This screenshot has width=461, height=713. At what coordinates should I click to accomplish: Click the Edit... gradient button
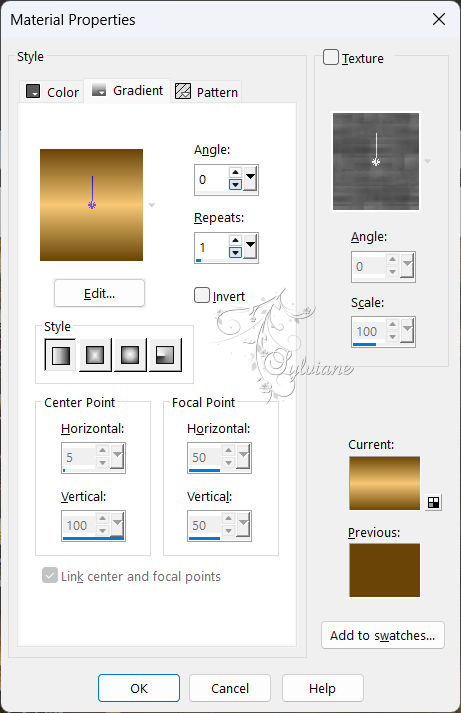point(100,293)
